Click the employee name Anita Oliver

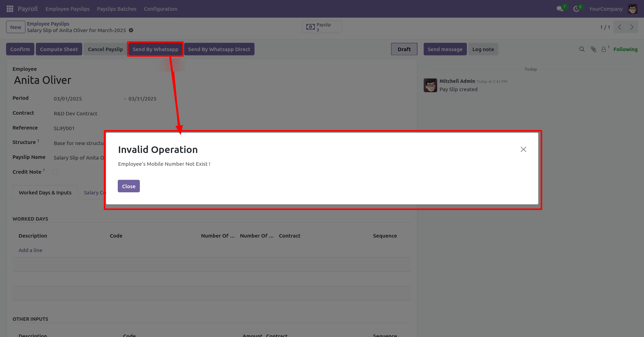point(42,80)
